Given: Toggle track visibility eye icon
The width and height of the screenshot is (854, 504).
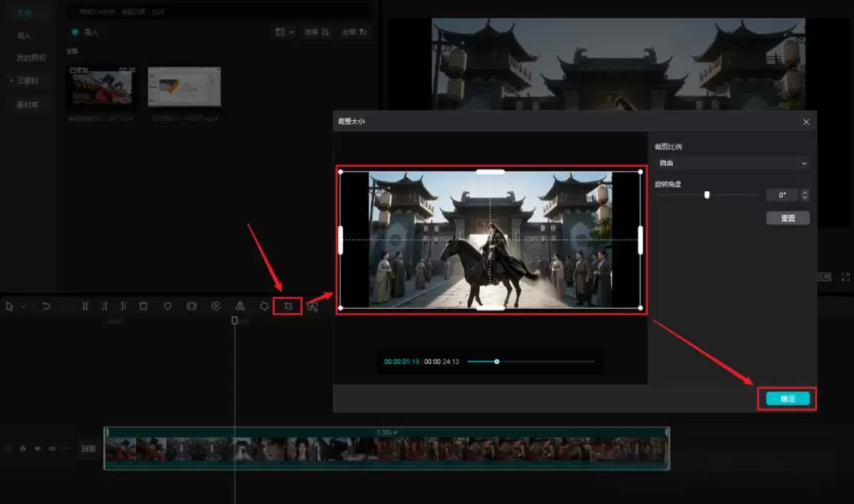Looking at the screenshot, I should click(x=38, y=449).
